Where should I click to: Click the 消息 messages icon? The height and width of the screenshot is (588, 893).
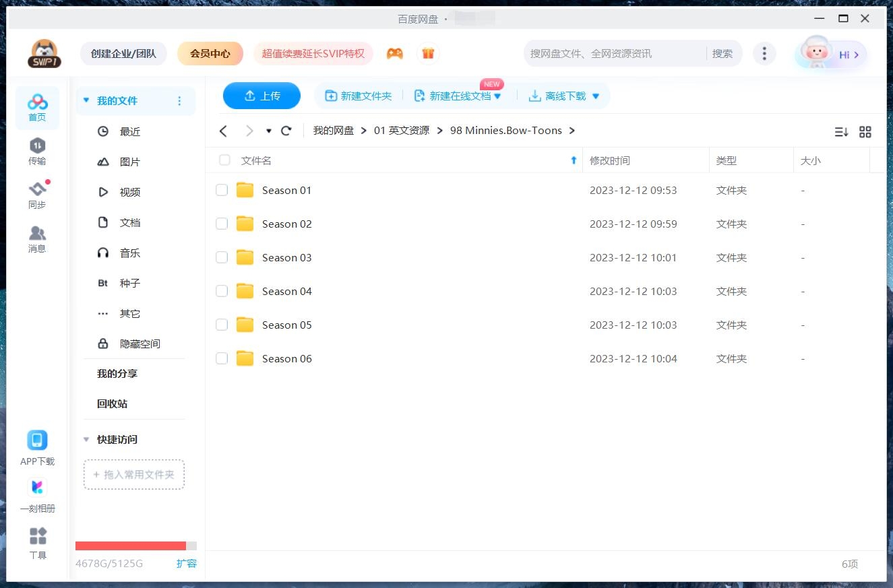(x=37, y=234)
